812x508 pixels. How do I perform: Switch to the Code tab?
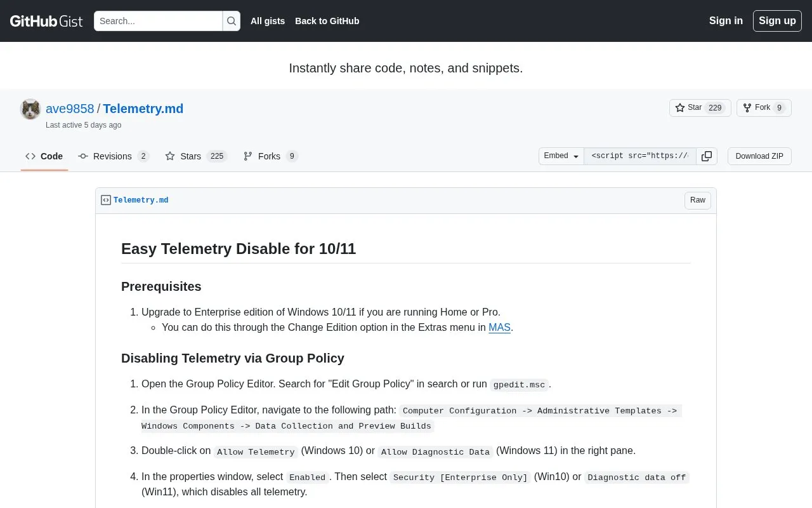tap(44, 156)
